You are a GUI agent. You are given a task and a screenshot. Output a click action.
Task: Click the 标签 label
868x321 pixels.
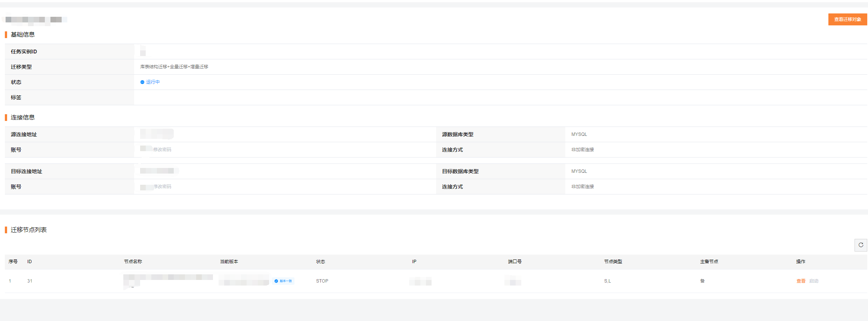click(16, 98)
